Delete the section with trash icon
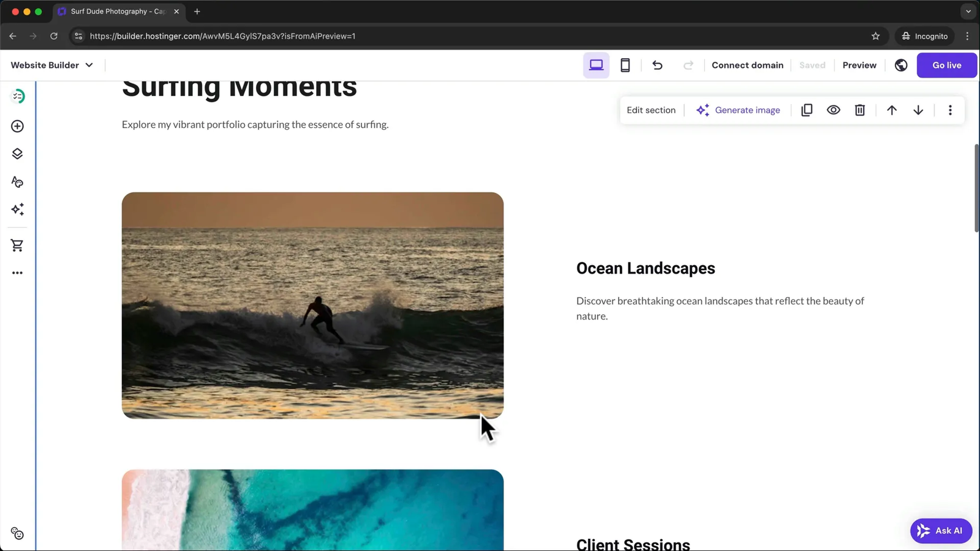 [860, 110]
